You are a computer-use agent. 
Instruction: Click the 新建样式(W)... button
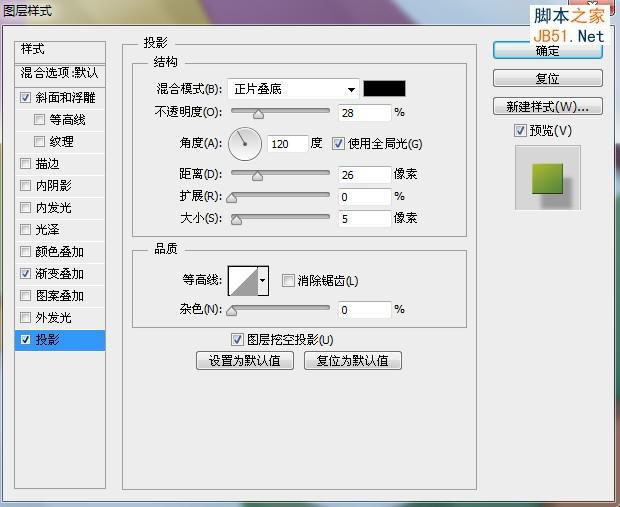tap(548, 106)
